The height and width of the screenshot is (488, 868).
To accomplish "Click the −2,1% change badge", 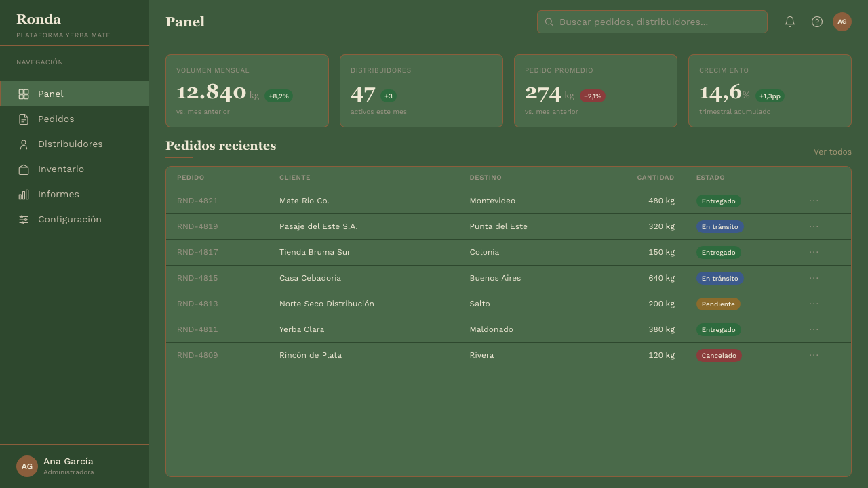I will pos(593,96).
